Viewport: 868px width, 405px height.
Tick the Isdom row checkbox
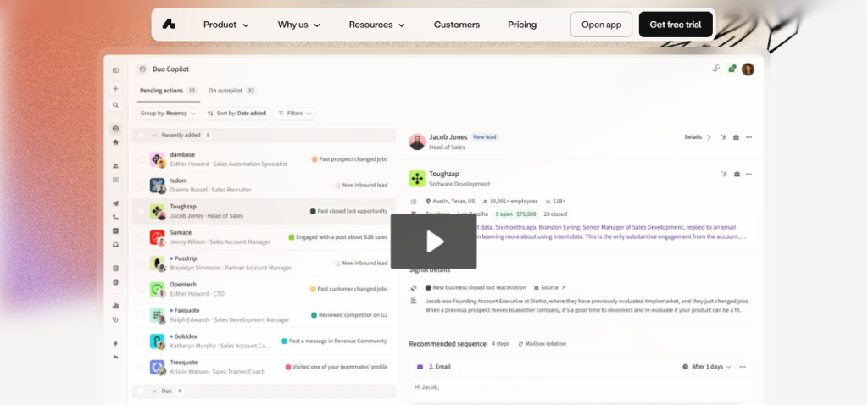[141, 186]
